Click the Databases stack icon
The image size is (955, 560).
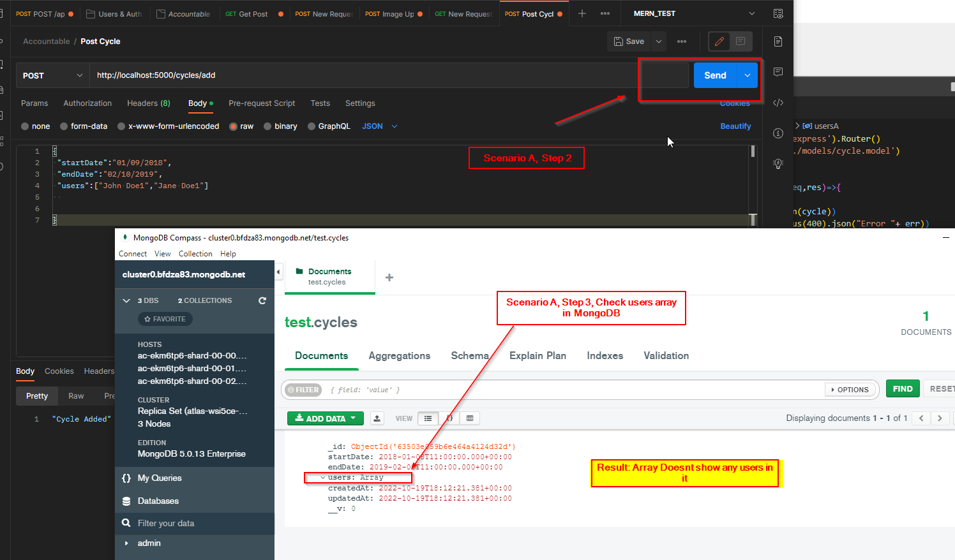(126, 501)
